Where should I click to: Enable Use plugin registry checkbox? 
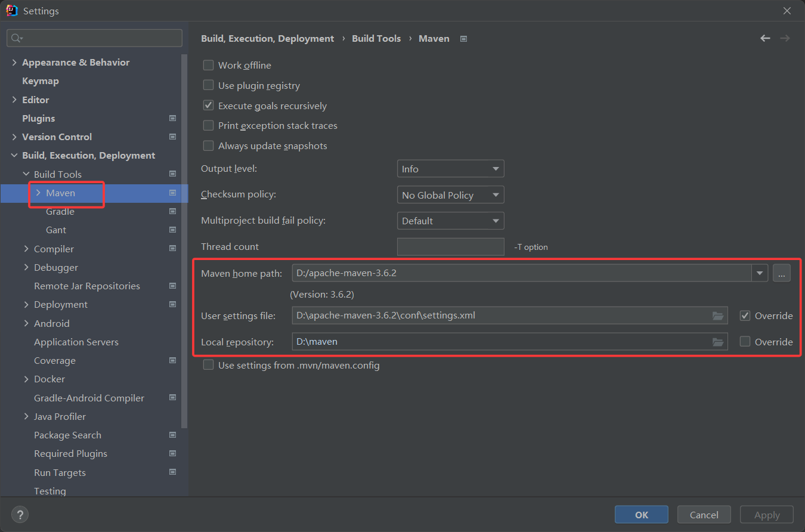point(208,85)
